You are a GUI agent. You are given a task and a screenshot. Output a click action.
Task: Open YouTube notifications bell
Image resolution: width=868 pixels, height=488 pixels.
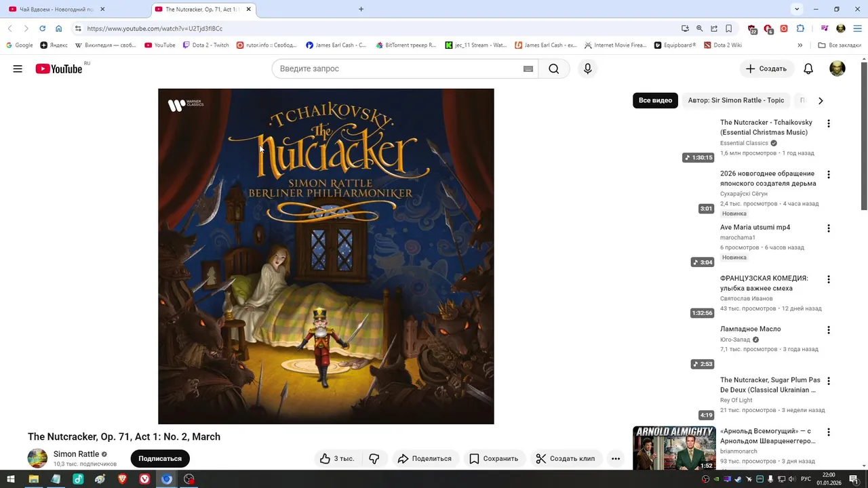coord(808,68)
